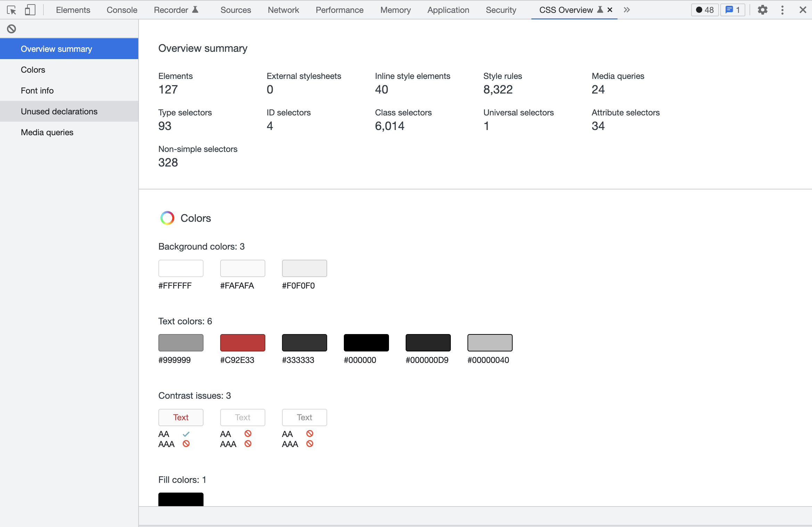
Task: Click the inspect element picker icon
Action: (11, 10)
